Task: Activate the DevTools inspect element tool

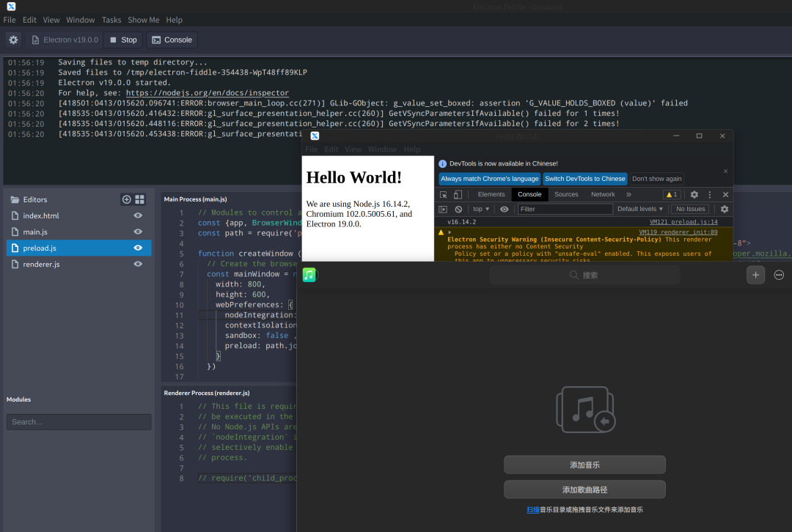Action: [x=444, y=194]
